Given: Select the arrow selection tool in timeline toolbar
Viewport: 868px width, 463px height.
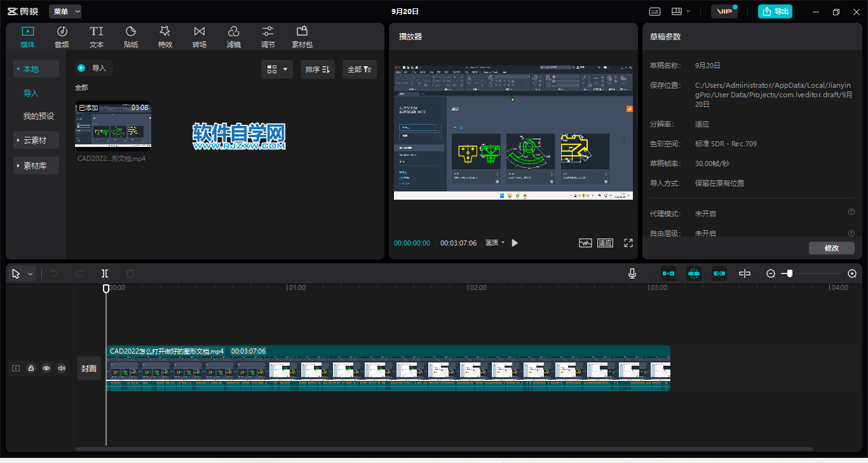Looking at the screenshot, I should click(x=17, y=273).
